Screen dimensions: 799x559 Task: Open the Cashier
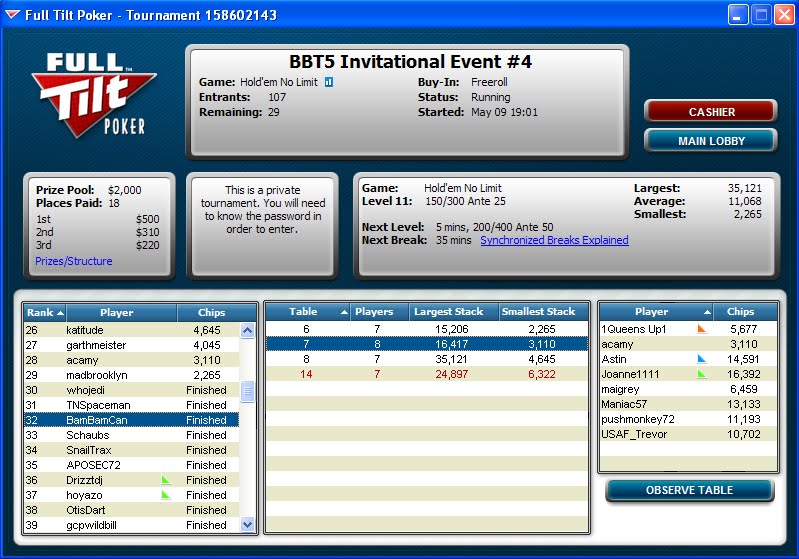[711, 112]
